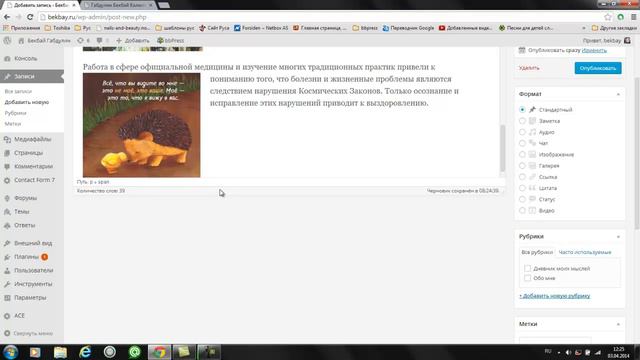Select Цитата post format

pos(522,188)
